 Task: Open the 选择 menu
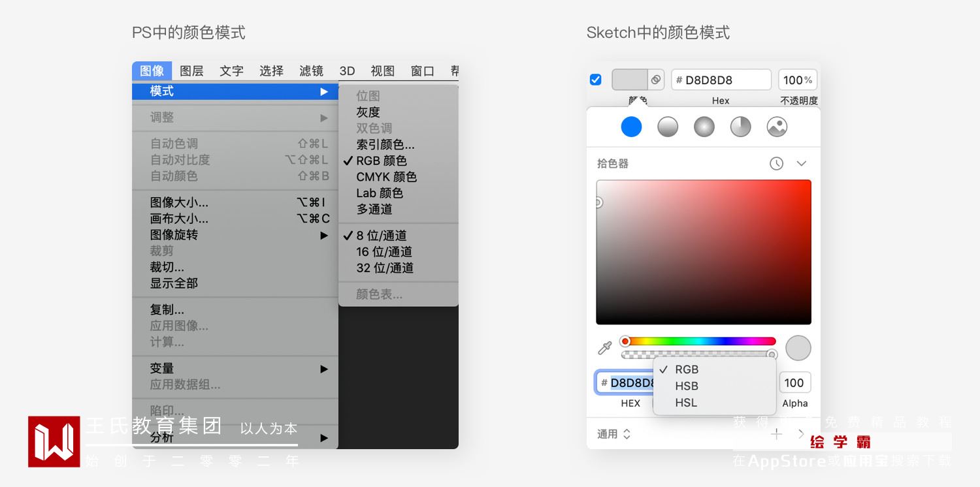click(x=271, y=71)
